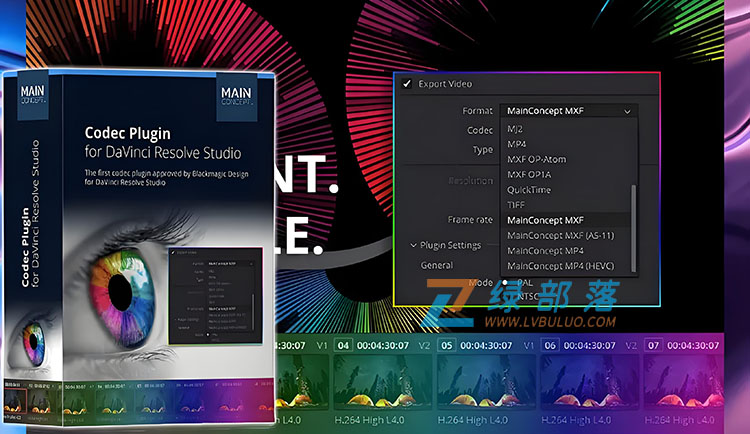Toggle the Export Video checkbox
The height and width of the screenshot is (434, 750).
pos(407,84)
